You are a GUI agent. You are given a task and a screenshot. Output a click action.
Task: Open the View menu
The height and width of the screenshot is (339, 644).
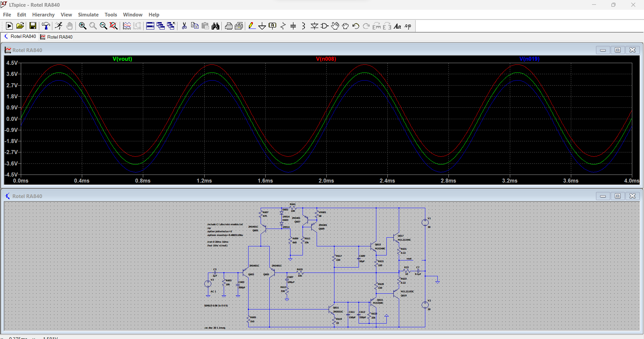tap(66, 15)
